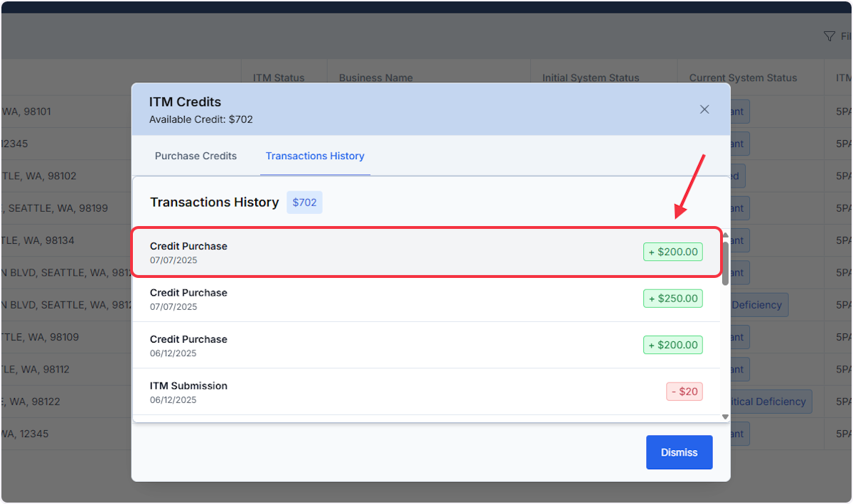This screenshot has height=504, width=853.
Task: Click the Business Name column header
Action: 376,78
